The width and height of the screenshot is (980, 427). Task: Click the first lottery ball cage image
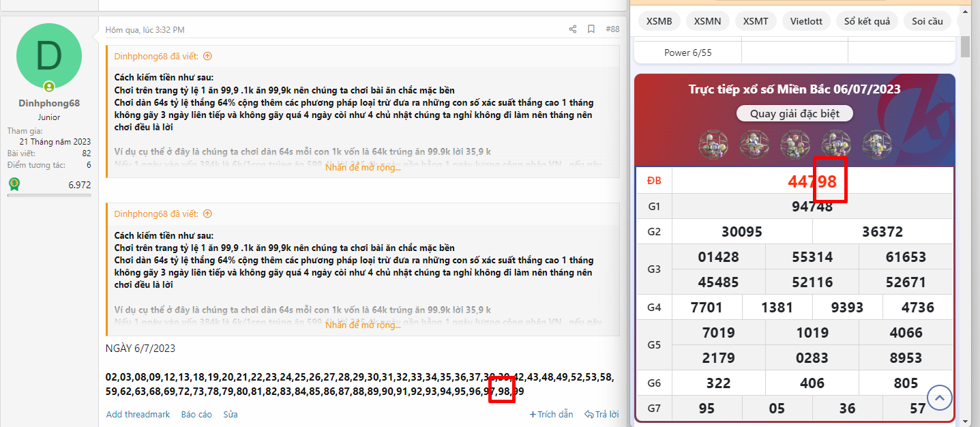pyautogui.click(x=713, y=143)
